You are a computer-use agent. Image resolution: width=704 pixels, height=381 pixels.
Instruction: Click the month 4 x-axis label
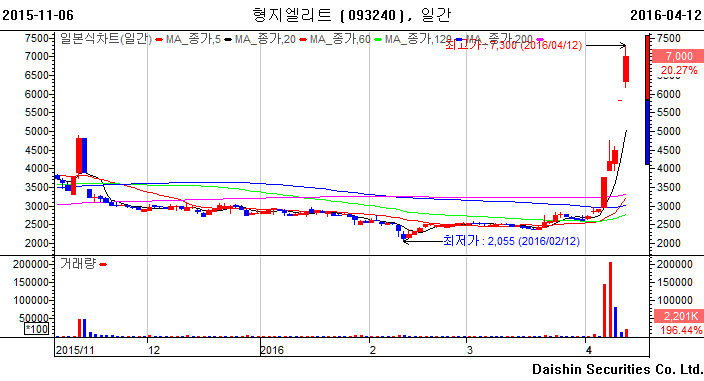point(589,350)
